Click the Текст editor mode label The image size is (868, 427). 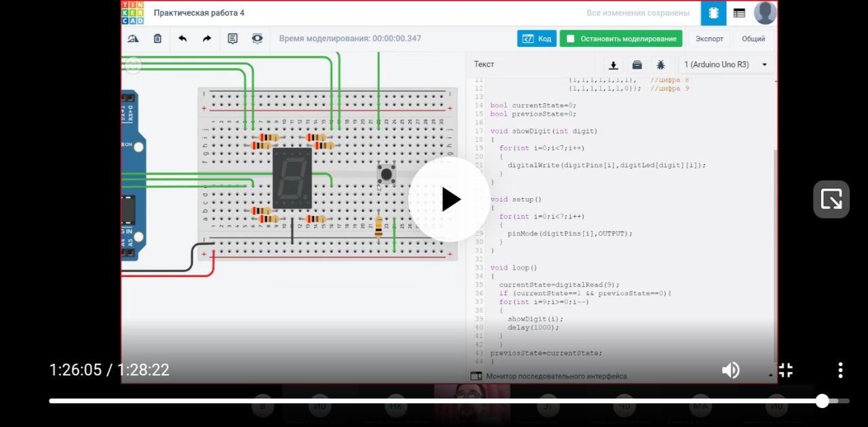click(x=484, y=64)
